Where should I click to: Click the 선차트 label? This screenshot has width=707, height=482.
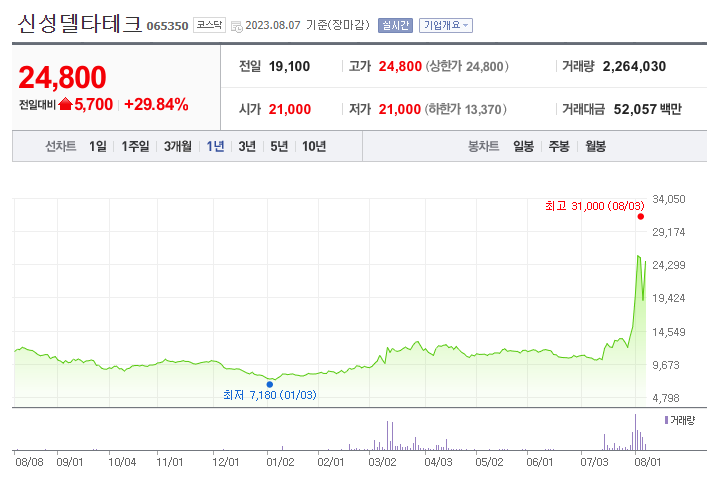point(60,146)
